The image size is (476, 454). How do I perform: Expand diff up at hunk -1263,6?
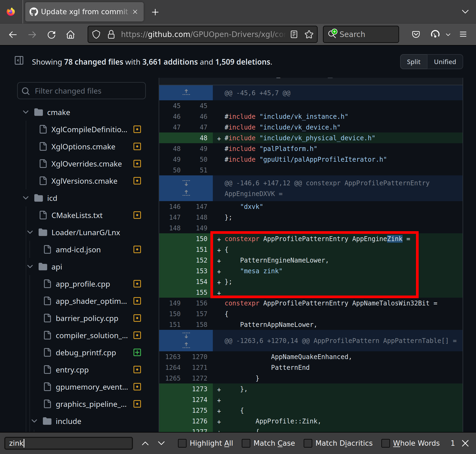pos(186,345)
